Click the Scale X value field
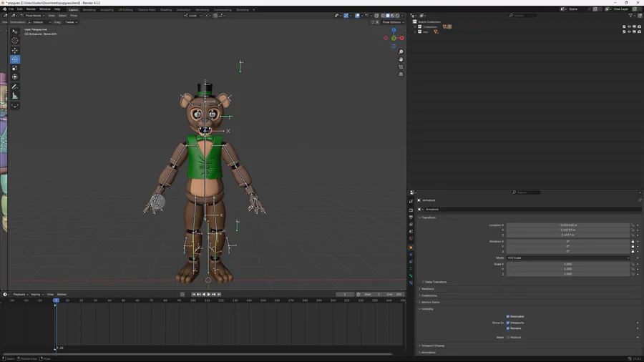The width and height of the screenshot is (644, 362). (567, 264)
